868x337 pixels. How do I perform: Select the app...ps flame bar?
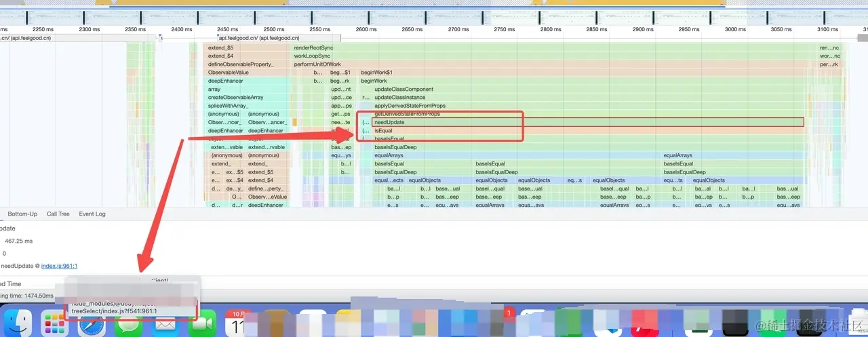point(341,106)
